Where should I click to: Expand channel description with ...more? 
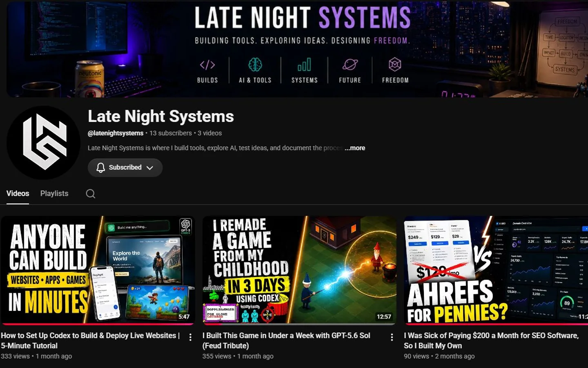click(x=355, y=148)
